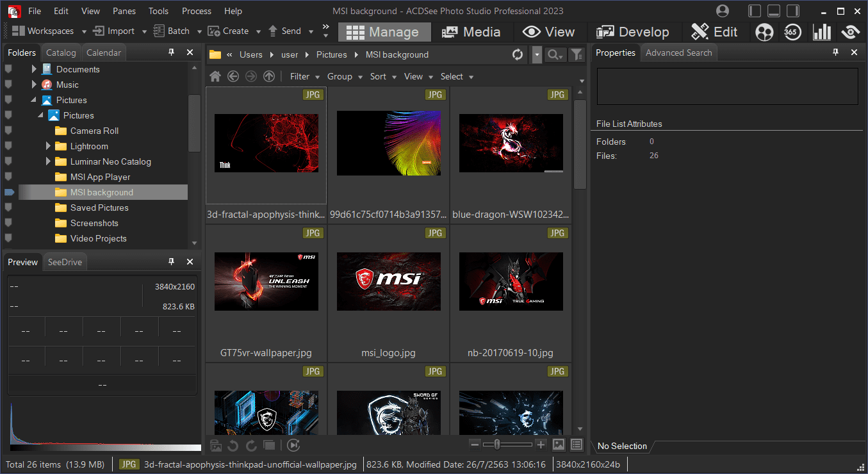Start the slideshow play icon in bottom toolbar
Screen dimensions: 868x474
[x=293, y=445]
